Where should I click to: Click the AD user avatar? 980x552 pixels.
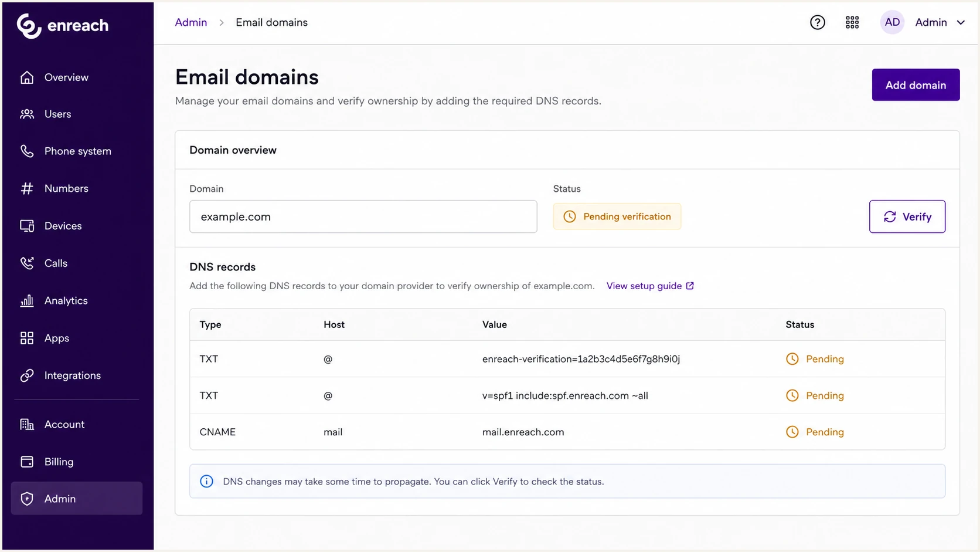tap(892, 22)
